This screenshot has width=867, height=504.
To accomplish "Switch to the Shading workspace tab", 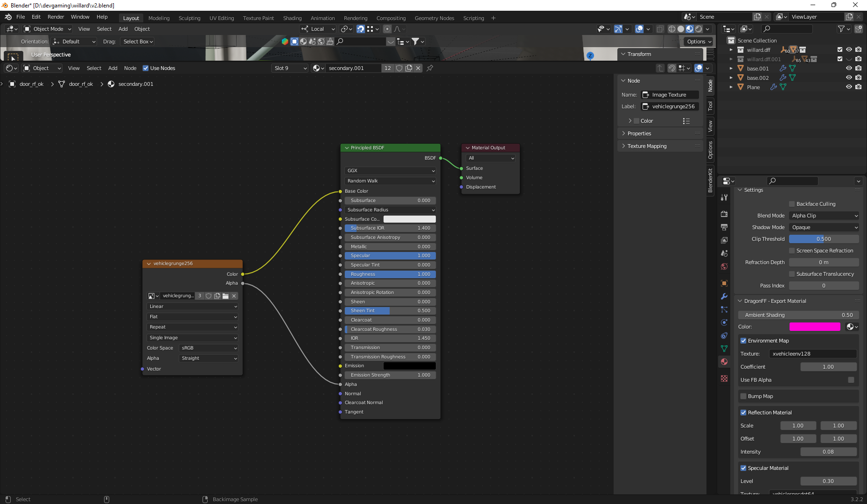I will [x=292, y=18].
